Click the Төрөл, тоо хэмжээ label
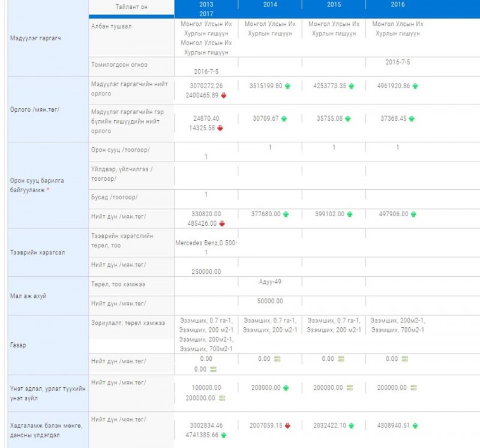The height and width of the screenshot is (448, 480). pos(118,284)
